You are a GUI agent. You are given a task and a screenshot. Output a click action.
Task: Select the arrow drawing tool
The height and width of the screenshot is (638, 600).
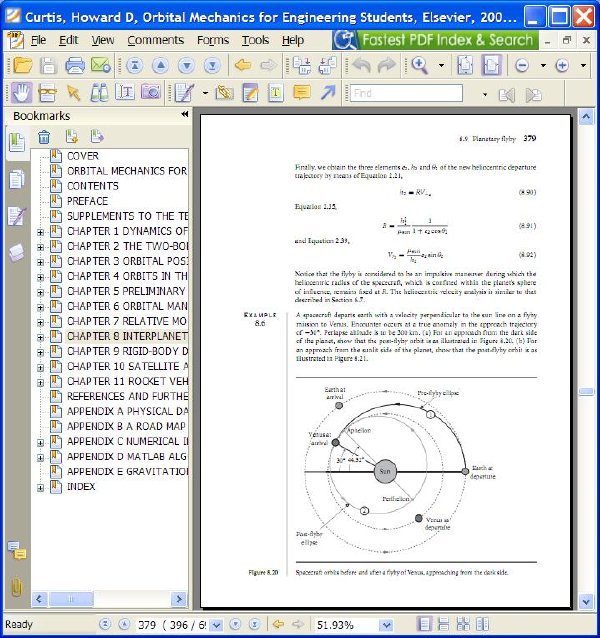tap(327, 93)
